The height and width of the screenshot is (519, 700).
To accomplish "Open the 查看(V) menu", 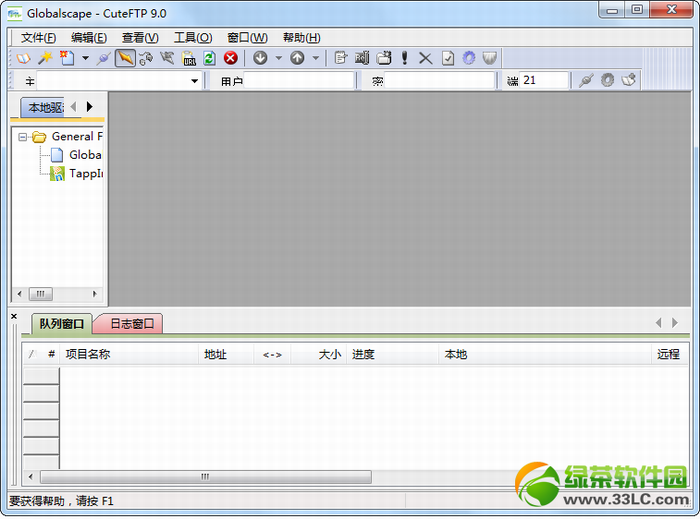I will pyautogui.click(x=140, y=37).
